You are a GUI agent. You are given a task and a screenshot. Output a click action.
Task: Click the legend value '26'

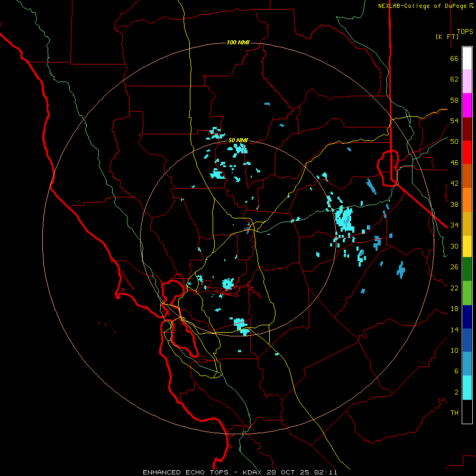tap(454, 267)
